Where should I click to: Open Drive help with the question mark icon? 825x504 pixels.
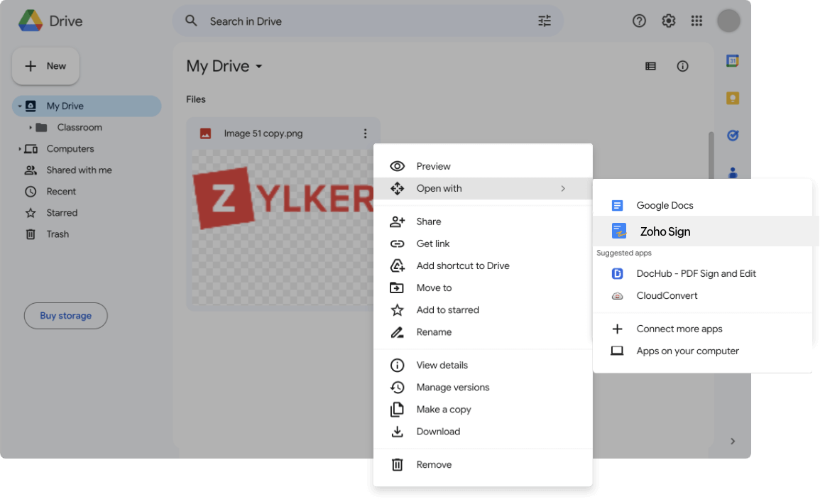(x=639, y=21)
